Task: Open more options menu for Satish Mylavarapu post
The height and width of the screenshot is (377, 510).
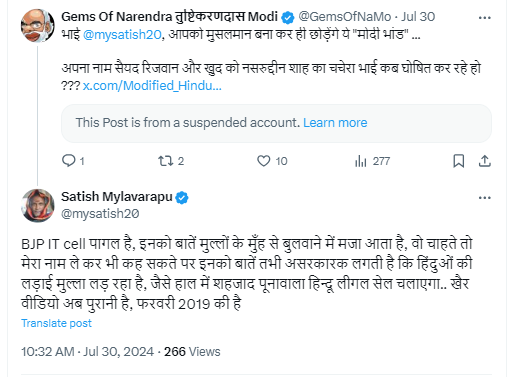Action: tap(485, 198)
